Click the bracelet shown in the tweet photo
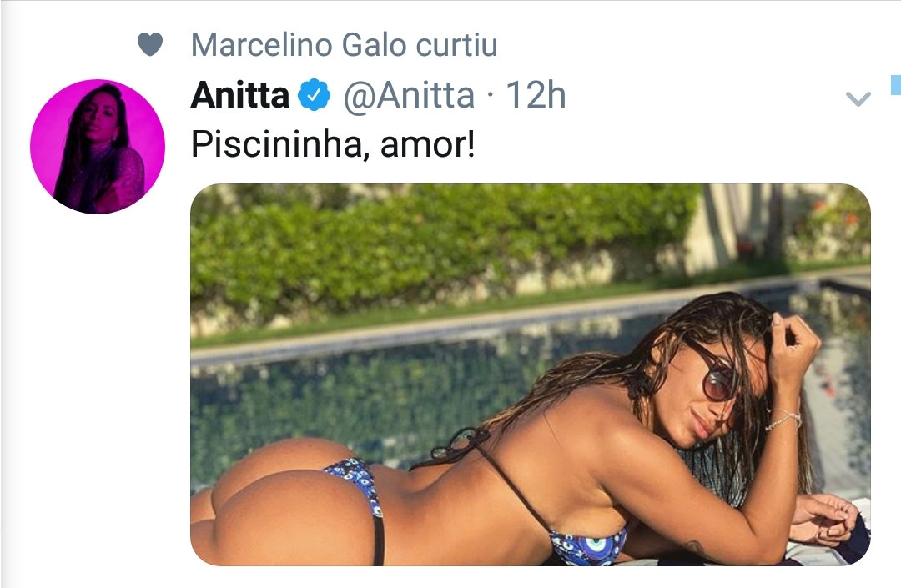 click(783, 420)
